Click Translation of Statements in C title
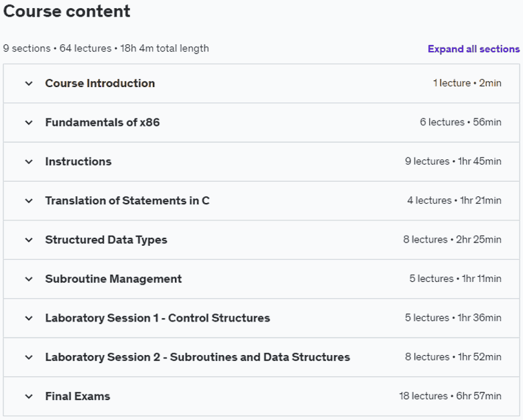 pos(127,201)
